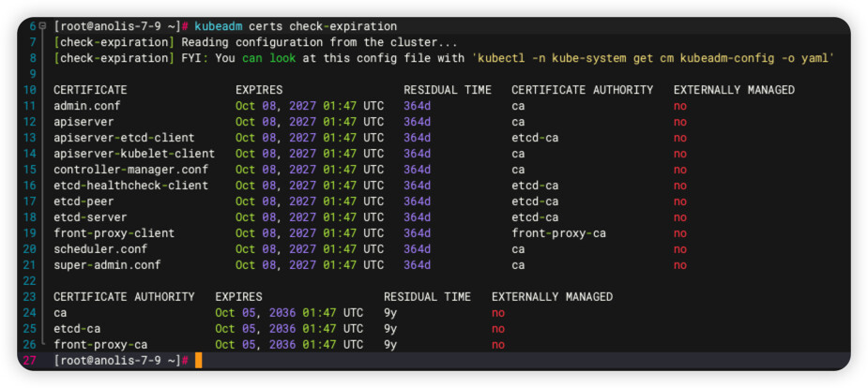868x388 pixels.
Task: Click line number 7 in the gutter
Action: [33, 42]
